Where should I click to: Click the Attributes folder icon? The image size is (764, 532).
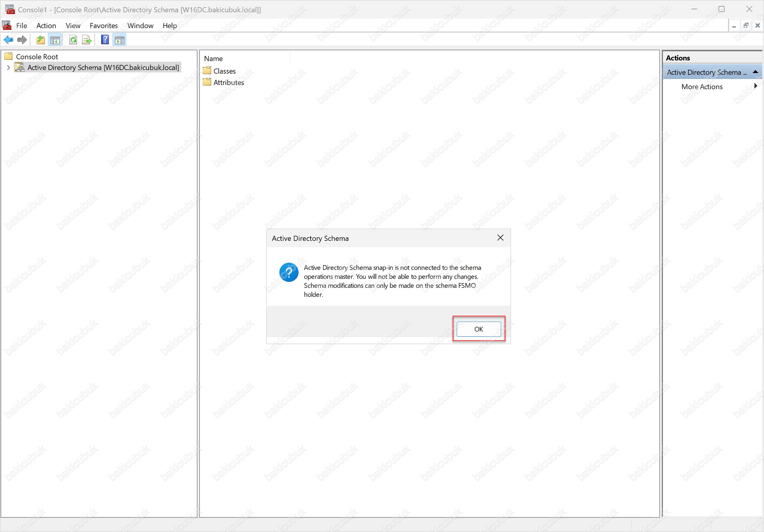[x=207, y=82]
